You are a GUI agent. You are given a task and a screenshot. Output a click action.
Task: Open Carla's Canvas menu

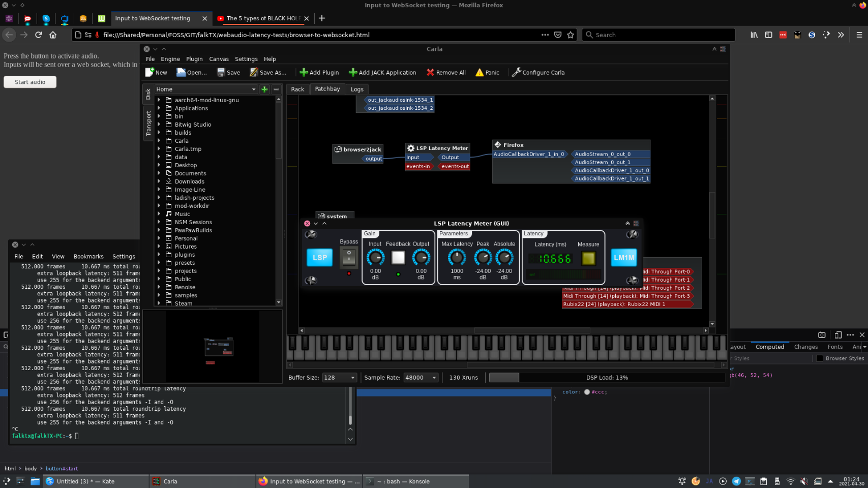point(219,59)
